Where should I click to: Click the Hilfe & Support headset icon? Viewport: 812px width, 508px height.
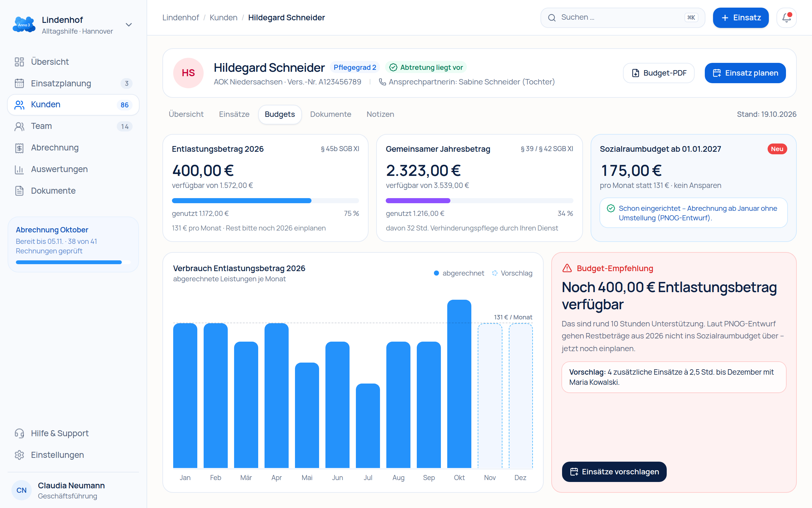point(19,433)
